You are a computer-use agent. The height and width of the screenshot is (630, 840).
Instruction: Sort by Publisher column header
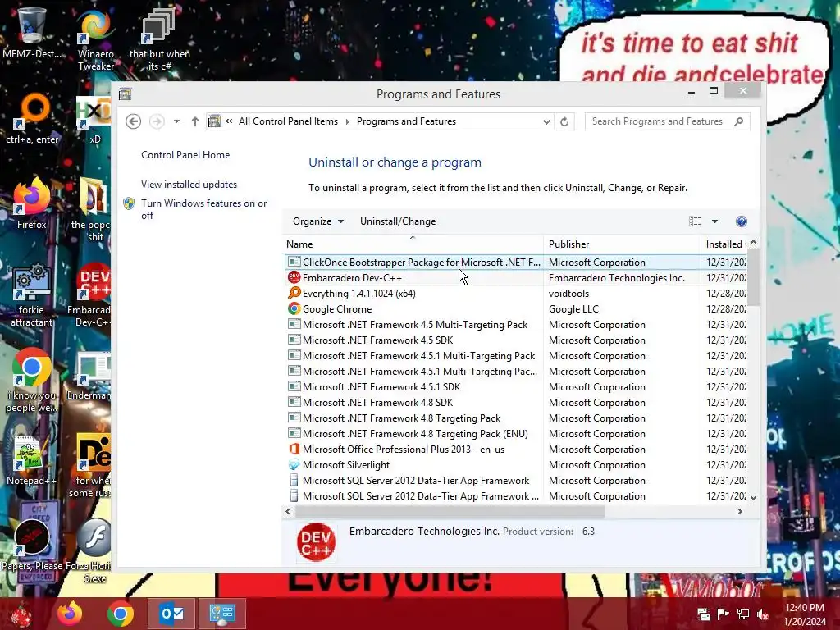click(622, 244)
